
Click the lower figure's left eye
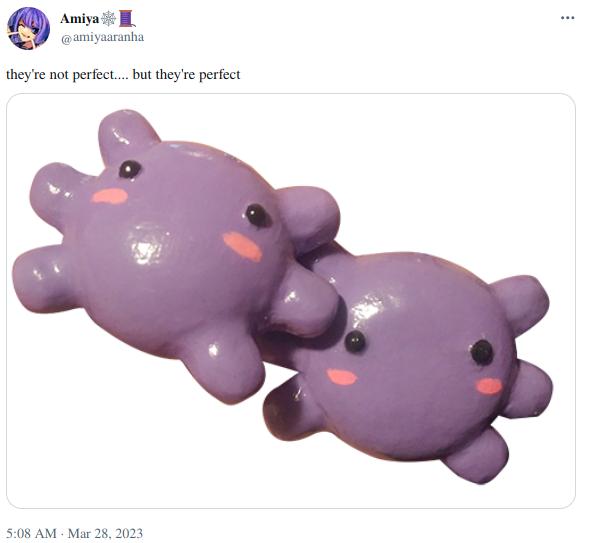[355, 341]
